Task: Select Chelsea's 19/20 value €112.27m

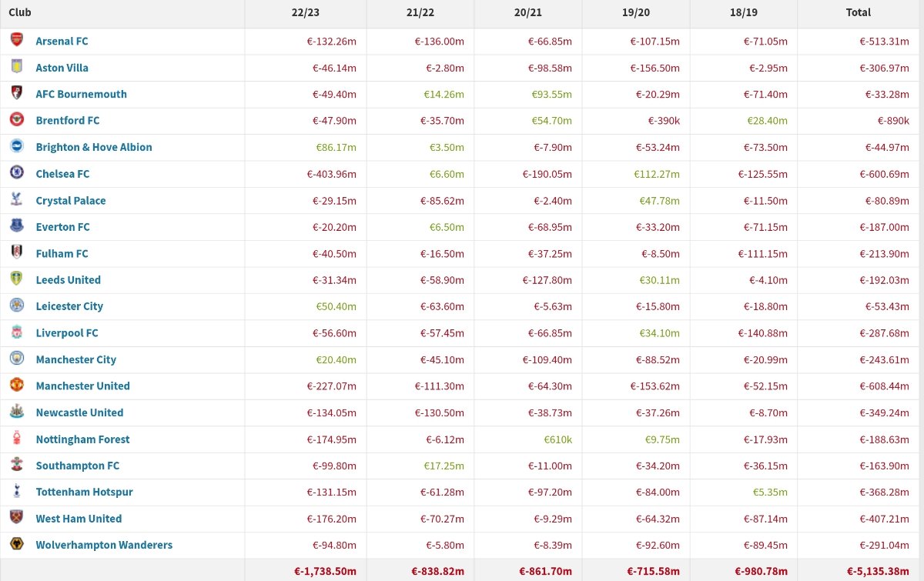Action: tap(657, 174)
